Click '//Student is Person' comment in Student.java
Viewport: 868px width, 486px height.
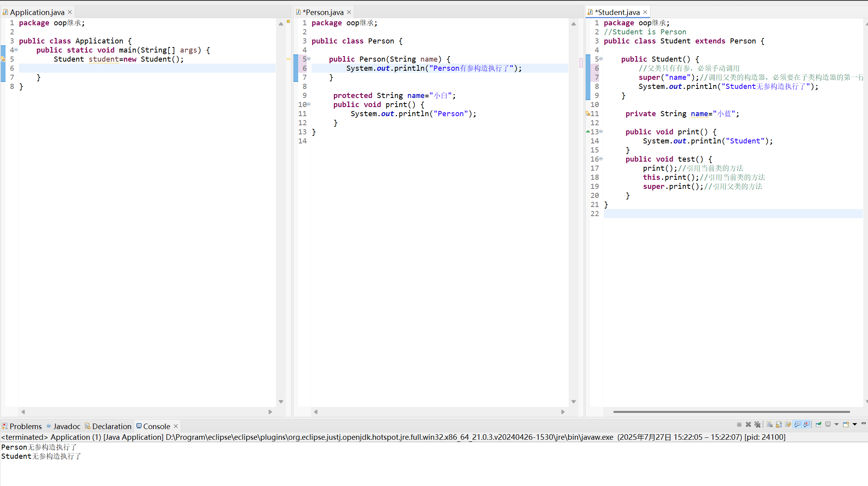645,32
